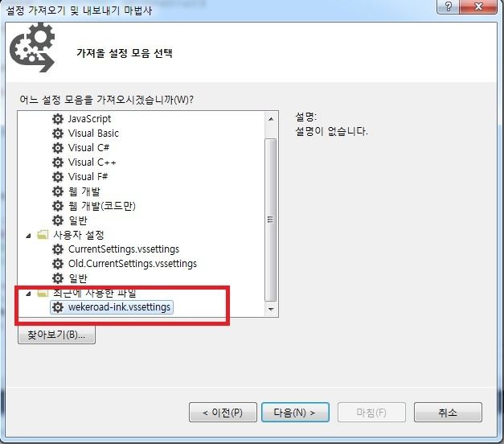The image size is (504, 444).
Task: Click the wekeroad-ink.vssettings gear icon
Action: [x=58, y=307]
